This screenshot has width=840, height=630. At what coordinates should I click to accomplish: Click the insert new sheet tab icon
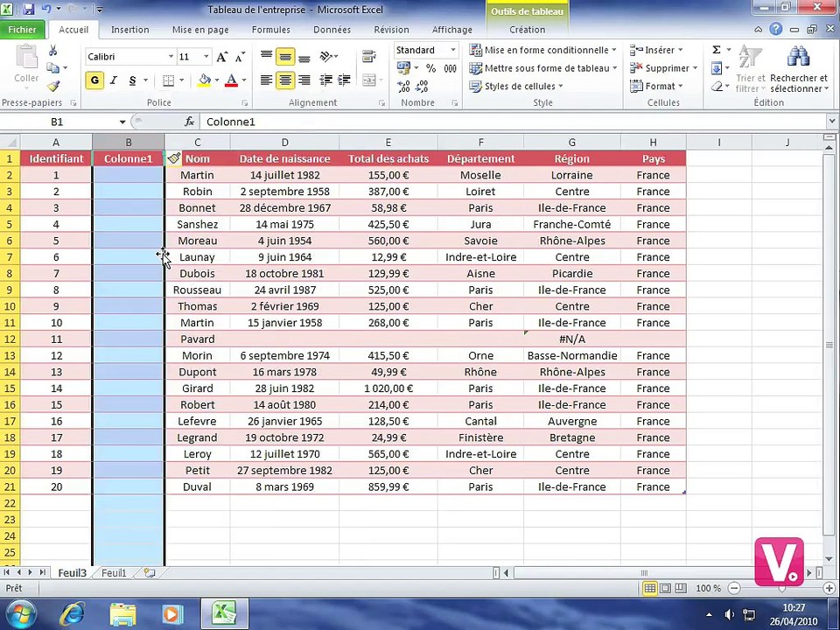pos(150,572)
